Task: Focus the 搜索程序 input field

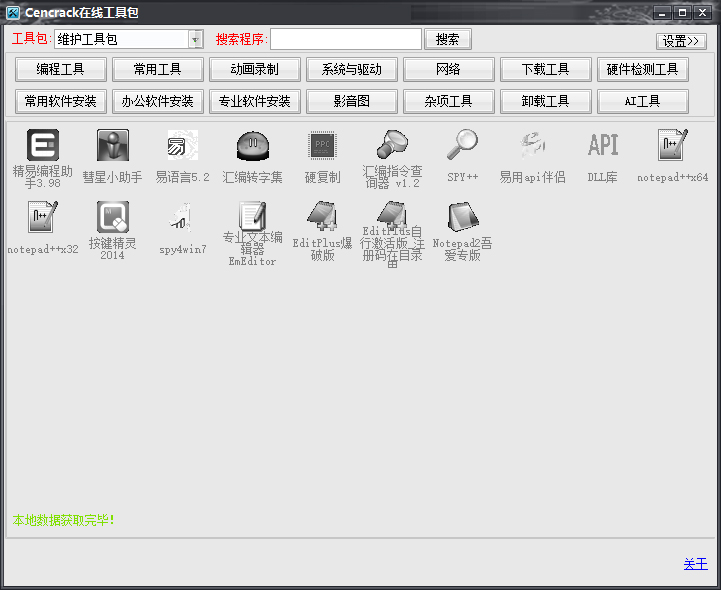Action: coord(346,40)
